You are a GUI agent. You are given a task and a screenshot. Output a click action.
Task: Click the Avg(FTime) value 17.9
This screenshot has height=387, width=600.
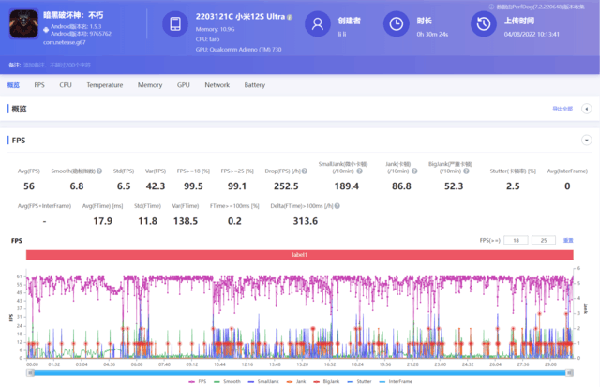103,221
